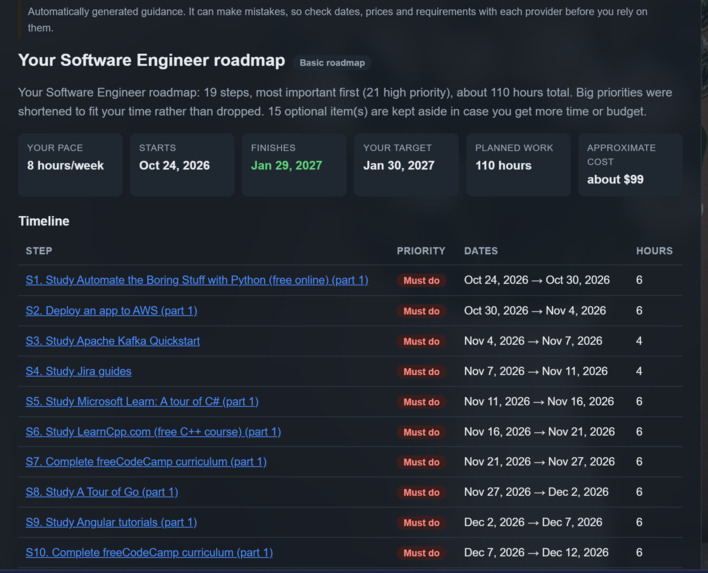Click dates Oct 30, 2026 → Nov 4, 2026
Viewport: 708px width, 573px height.
[x=535, y=311]
